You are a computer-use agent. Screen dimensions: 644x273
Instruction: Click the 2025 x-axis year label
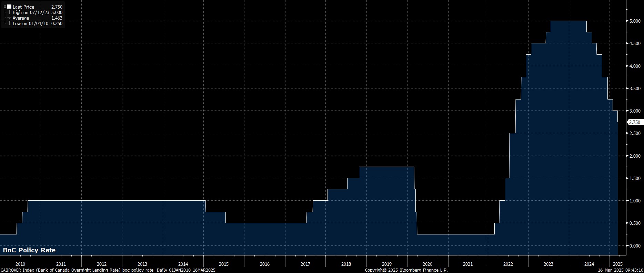click(x=618, y=264)
